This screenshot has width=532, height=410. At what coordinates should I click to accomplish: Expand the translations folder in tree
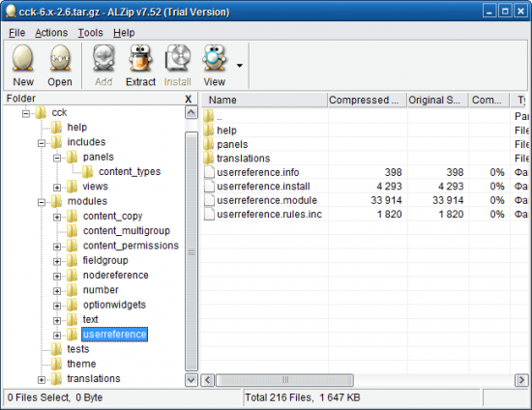click(x=42, y=380)
